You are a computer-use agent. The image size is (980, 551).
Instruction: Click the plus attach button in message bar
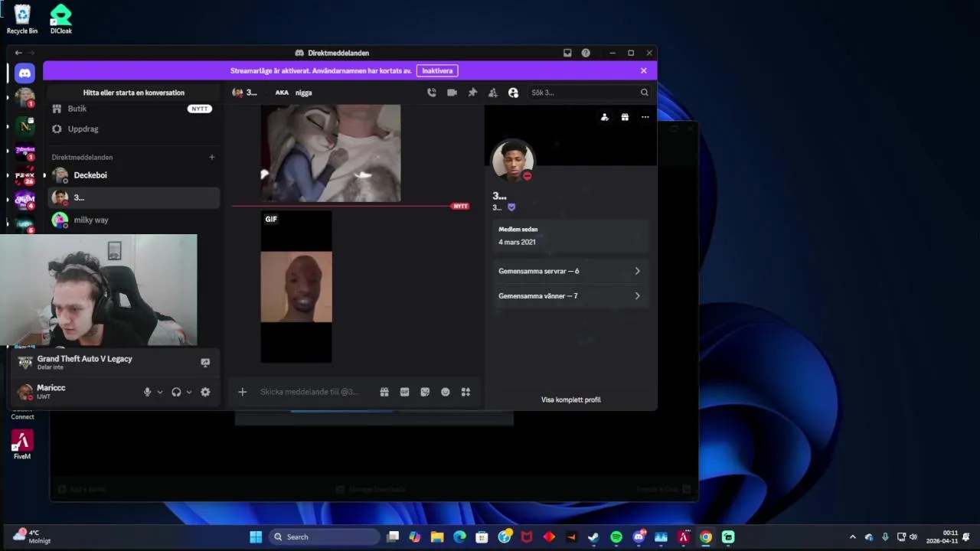click(242, 392)
